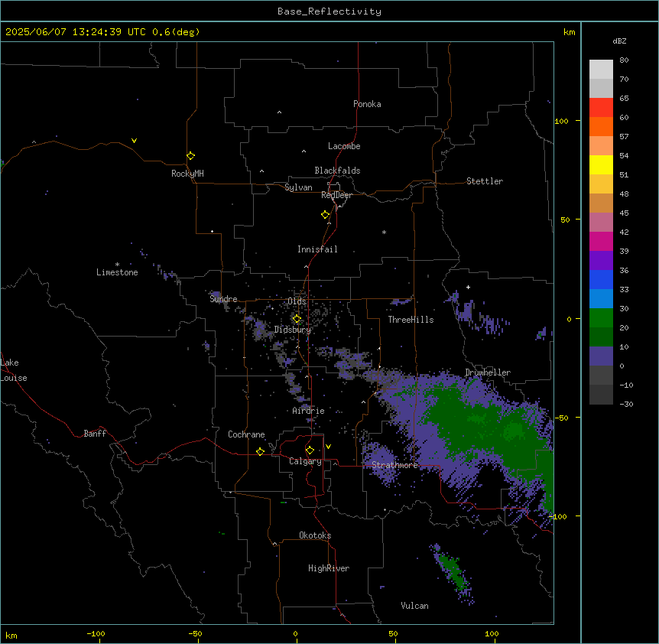659x644 pixels.
Task: Click the -50 tick label on the right axis
Action: [x=561, y=418]
